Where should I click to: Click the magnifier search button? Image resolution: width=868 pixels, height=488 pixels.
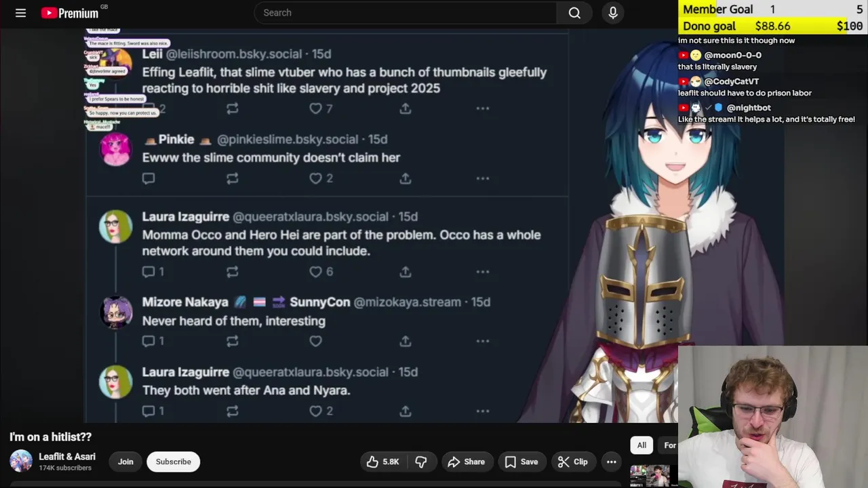574,13
